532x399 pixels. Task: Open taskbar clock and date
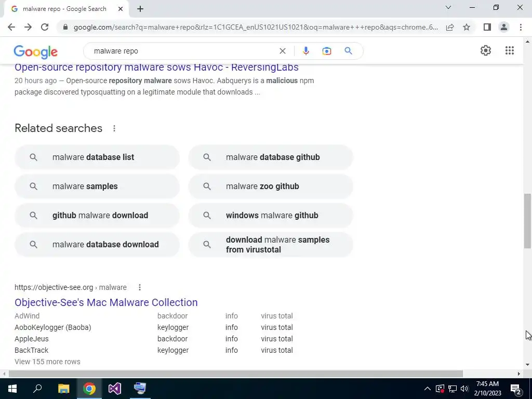pyautogui.click(x=487, y=389)
